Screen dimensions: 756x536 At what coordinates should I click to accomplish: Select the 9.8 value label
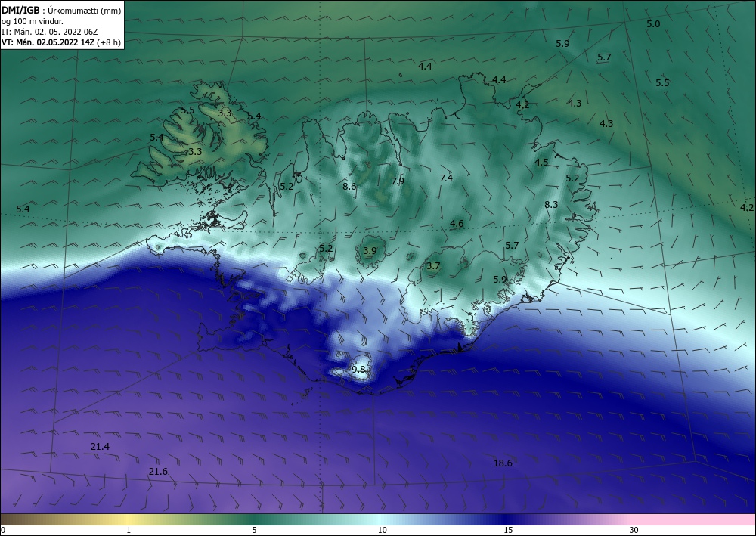(358, 370)
